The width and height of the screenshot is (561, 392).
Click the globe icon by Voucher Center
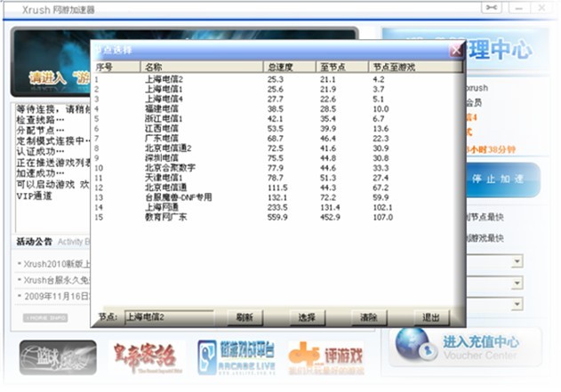tap(416, 344)
